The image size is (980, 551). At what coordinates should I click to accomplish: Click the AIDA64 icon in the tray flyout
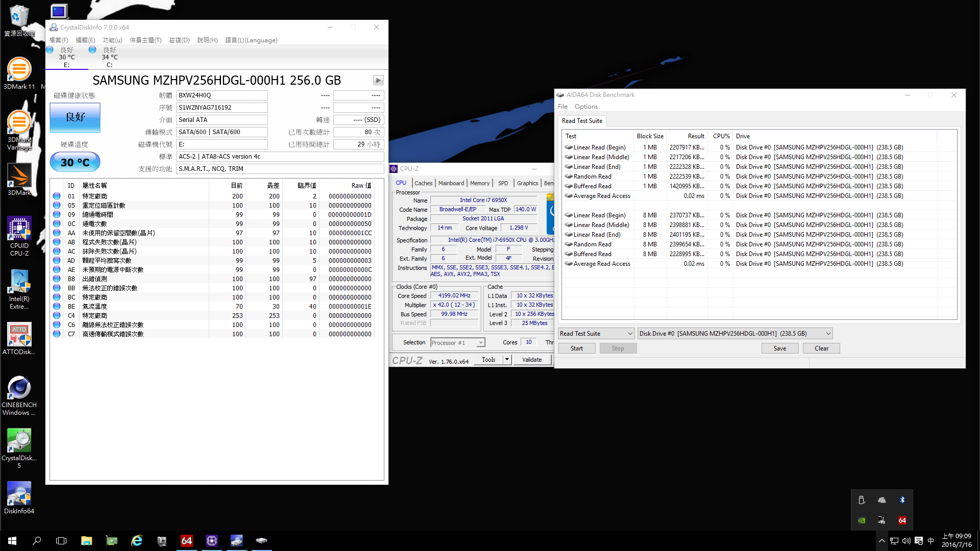pos(902,520)
